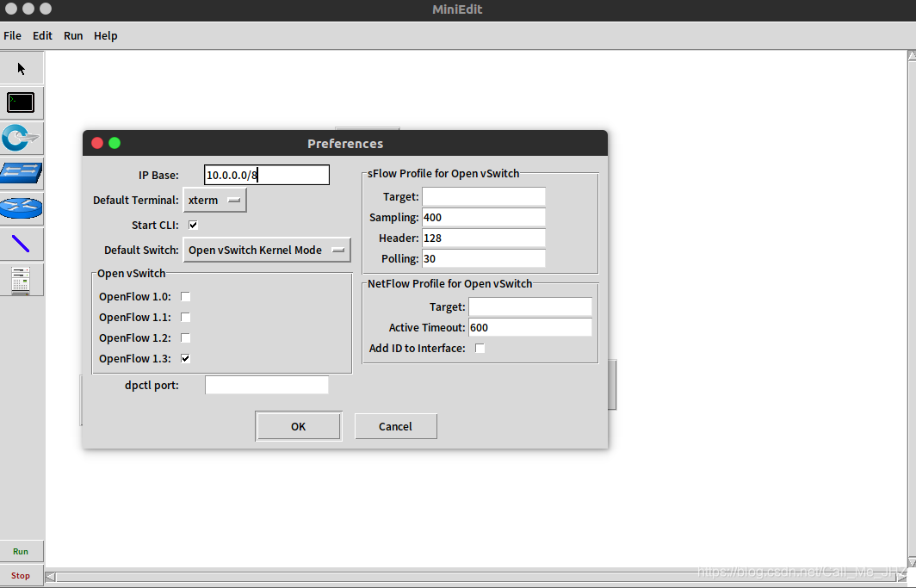Select the Controller tool

coord(22,279)
